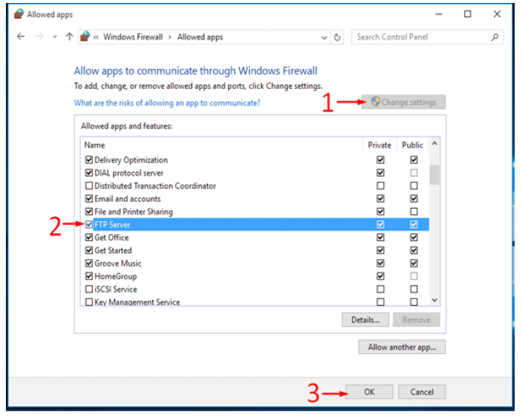Click Allowed apps breadcrumb
Viewport: 522px width, 420px height.
[x=200, y=37]
